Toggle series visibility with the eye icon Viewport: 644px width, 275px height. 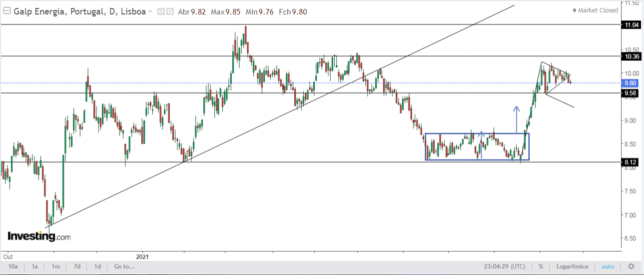tap(161, 11)
